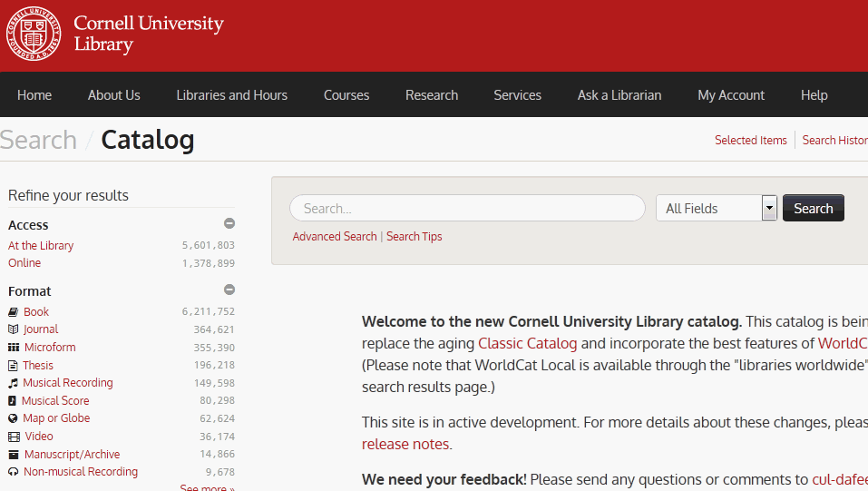View Selected Items
The height and width of the screenshot is (491, 868).
[x=751, y=140]
